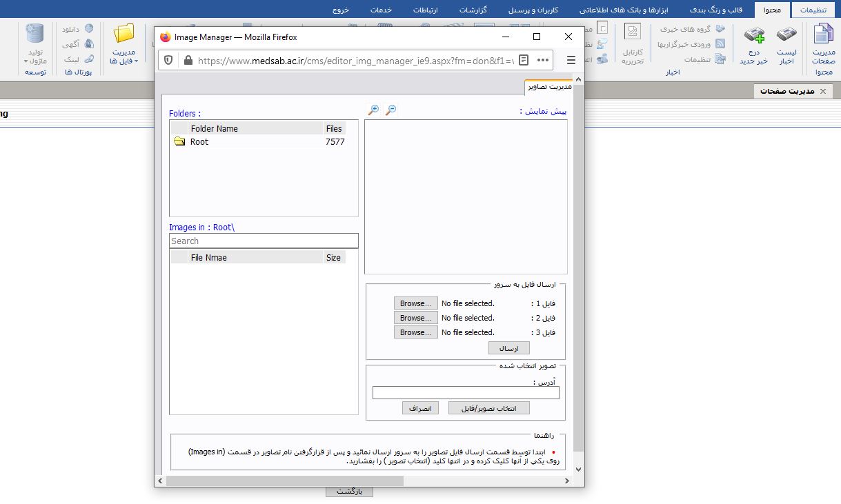Click the درج خبر جدید ribbon icon
The width and height of the screenshot is (841, 504).
(x=753, y=46)
